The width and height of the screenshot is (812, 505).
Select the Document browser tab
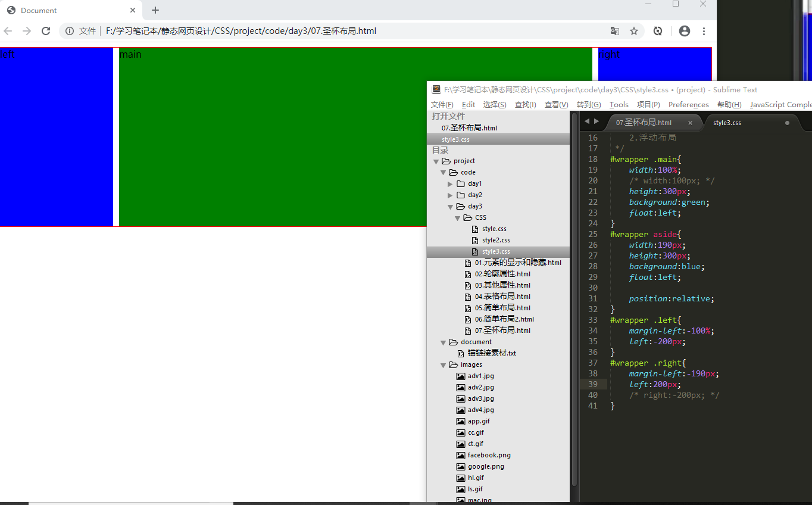[71, 10]
